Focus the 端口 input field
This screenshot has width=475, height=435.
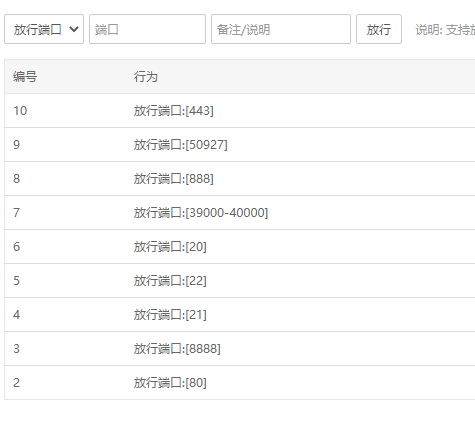tap(147, 29)
